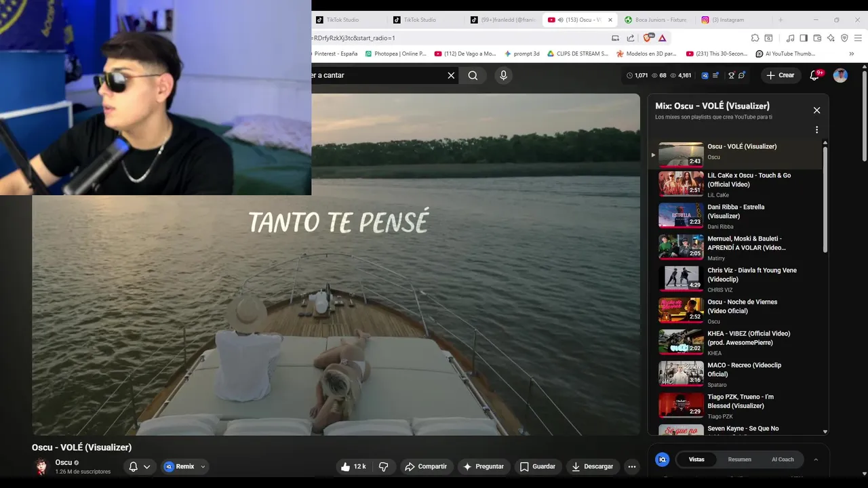
Task: Close the Mix playlist panel
Action: point(816,110)
